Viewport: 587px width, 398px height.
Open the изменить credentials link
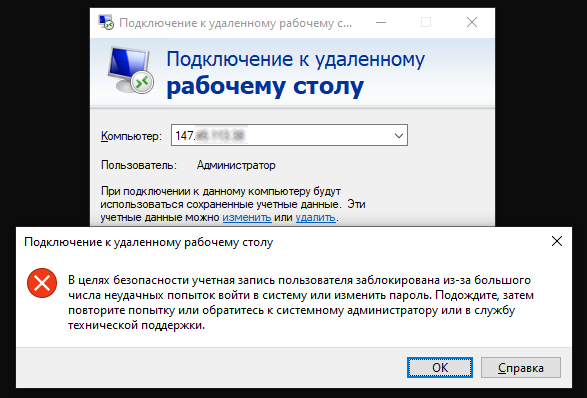point(247,217)
